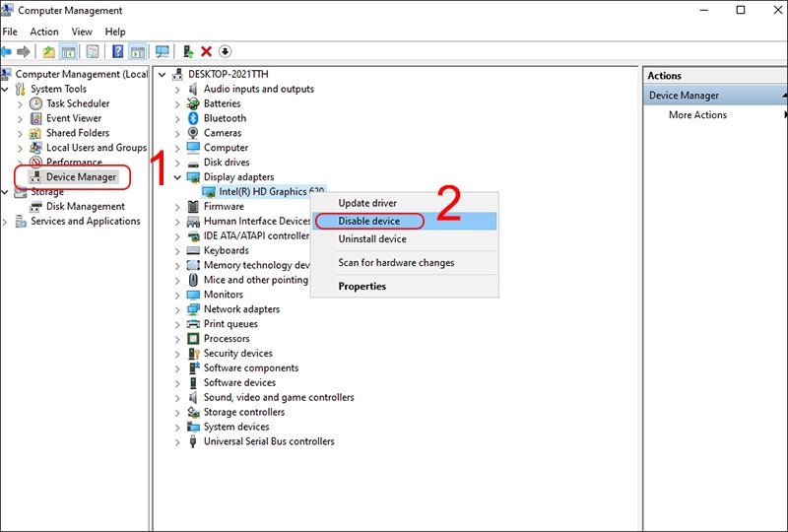Click the Processors chip icon
The image size is (788, 532).
193,338
